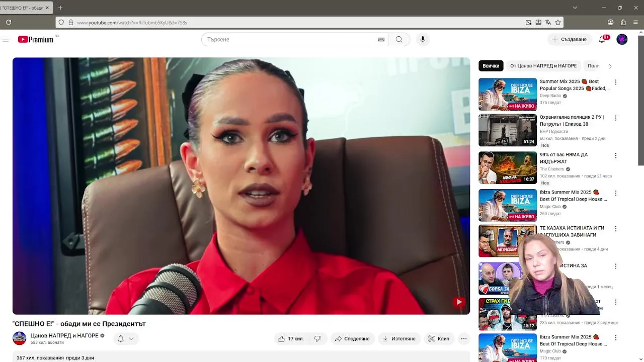
Task: Open the Summer Mix 2025 live thumbnail
Action: [508, 94]
